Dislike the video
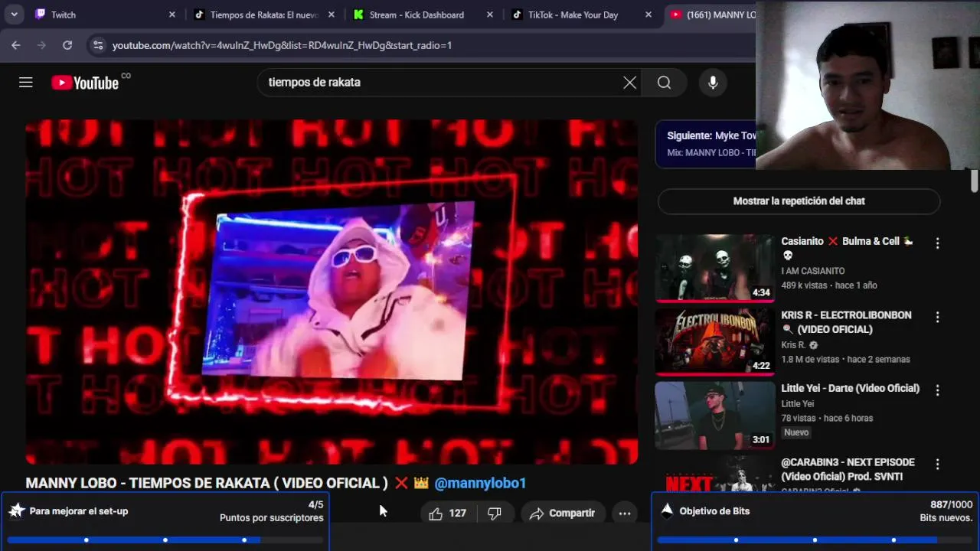 point(495,514)
